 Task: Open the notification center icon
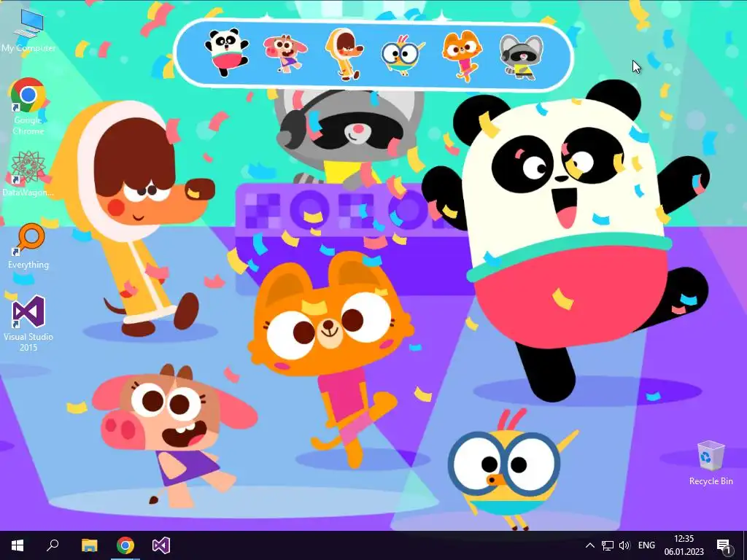click(x=724, y=546)
